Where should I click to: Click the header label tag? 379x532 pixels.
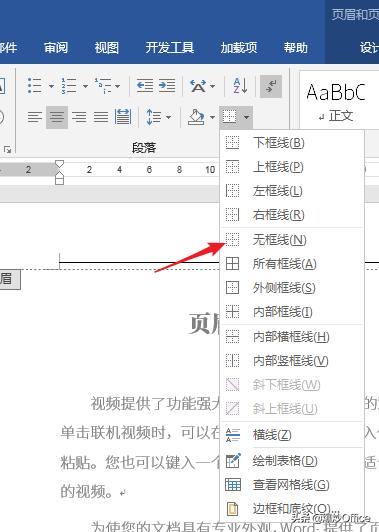(9, 280)
